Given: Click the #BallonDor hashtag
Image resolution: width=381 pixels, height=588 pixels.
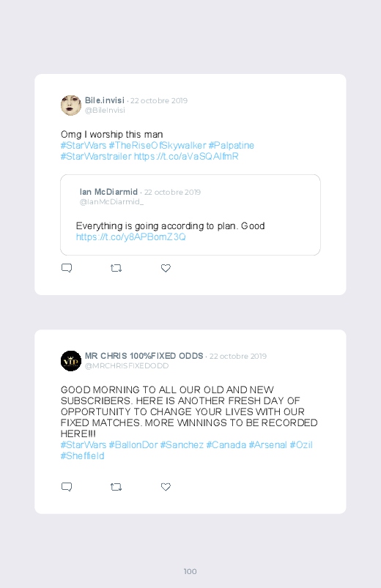Looking at the screenshot, I should (133, 444).
